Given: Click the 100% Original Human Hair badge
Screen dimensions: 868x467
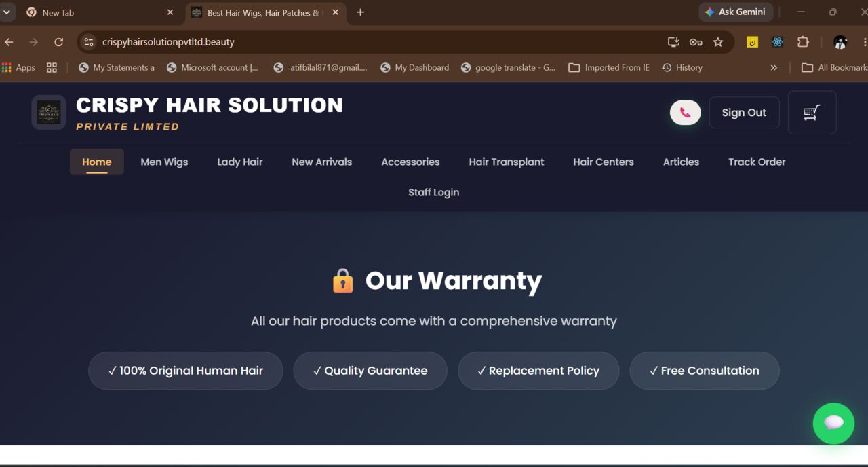Looking at the screenshot, I should pyautogui.click(x=186, y=371).
